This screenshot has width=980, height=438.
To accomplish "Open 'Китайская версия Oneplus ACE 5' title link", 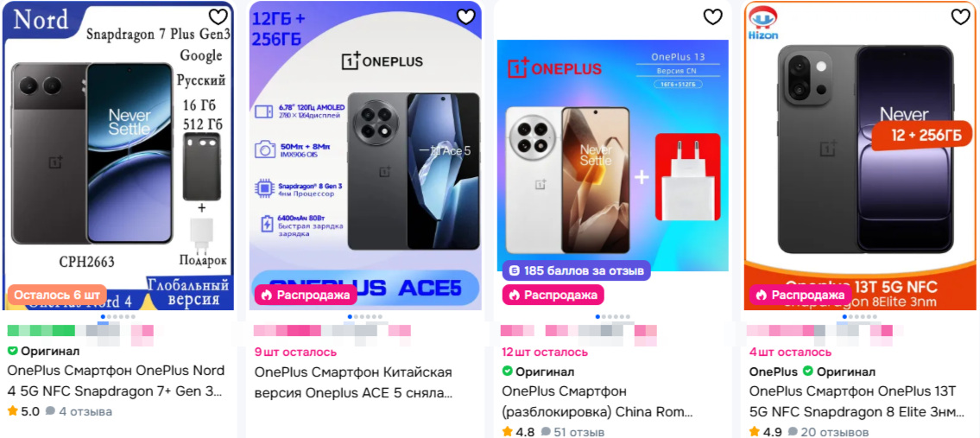I will click(354, 382).
